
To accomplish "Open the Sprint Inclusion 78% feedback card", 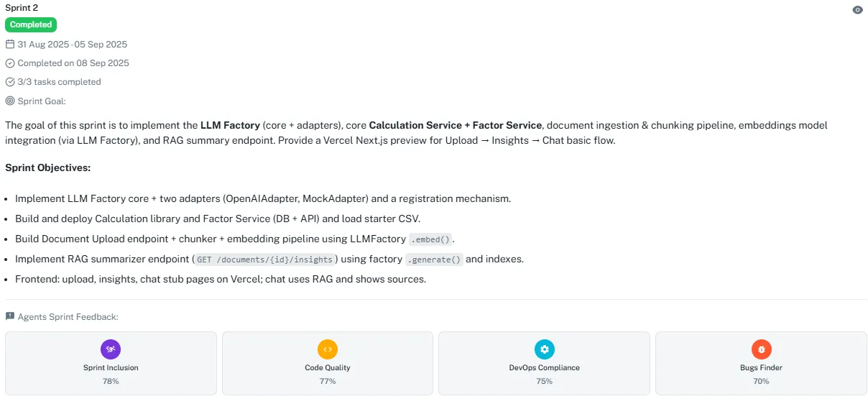I will (x=111, y=363).
